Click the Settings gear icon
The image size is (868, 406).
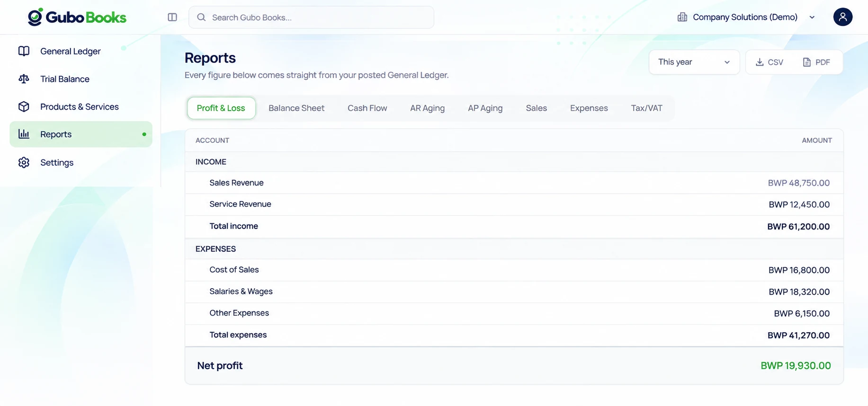click(24, 162)
